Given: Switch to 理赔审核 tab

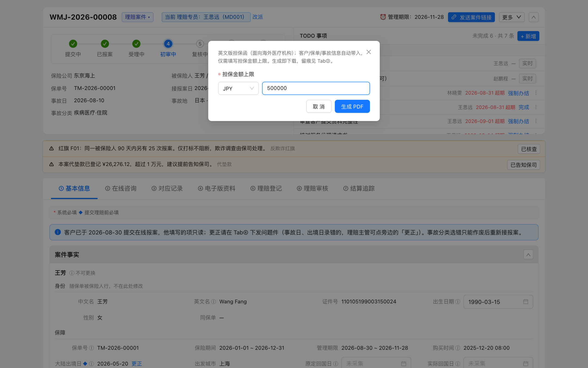Looking at the screenshot, I should pyautogui.click(x=313, y=188).
